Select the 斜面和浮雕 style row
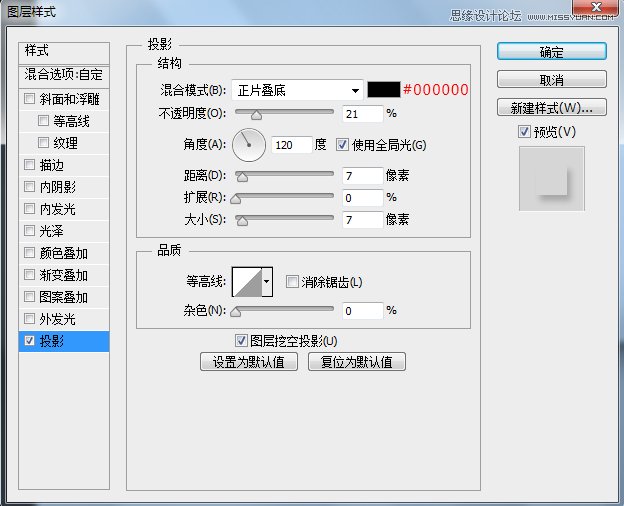This screenshot has width=624, height=506. pos(64,99)
